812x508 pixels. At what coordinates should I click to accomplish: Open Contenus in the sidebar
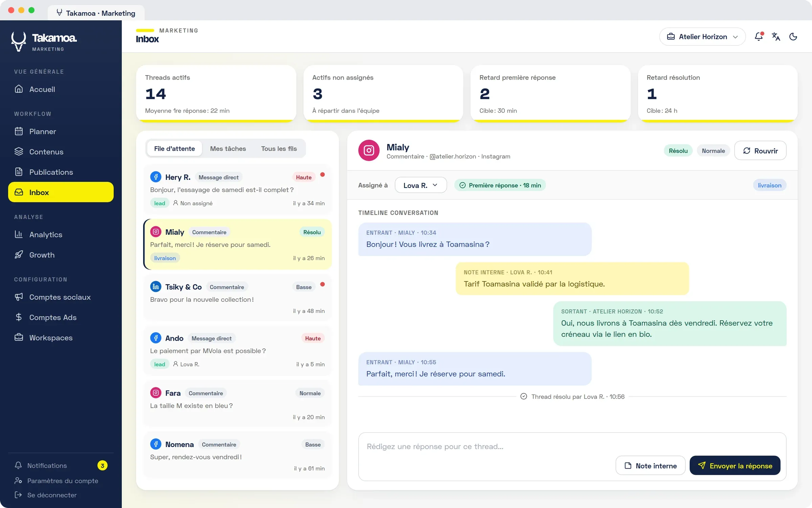61,152
